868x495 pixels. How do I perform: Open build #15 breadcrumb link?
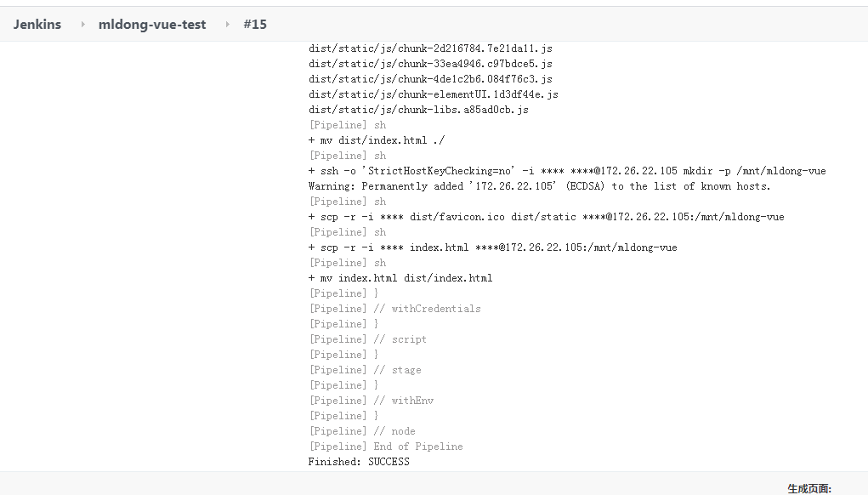tap(255, 25)
